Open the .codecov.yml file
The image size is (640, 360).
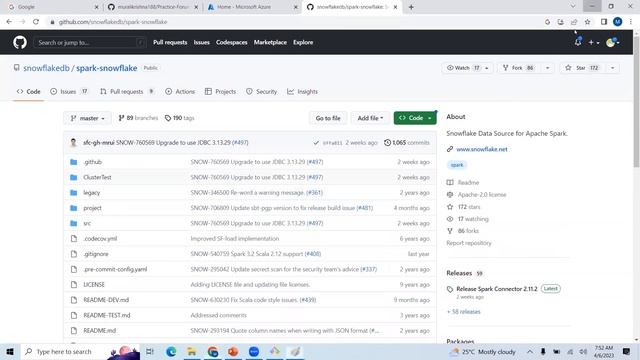pos(100,238)
